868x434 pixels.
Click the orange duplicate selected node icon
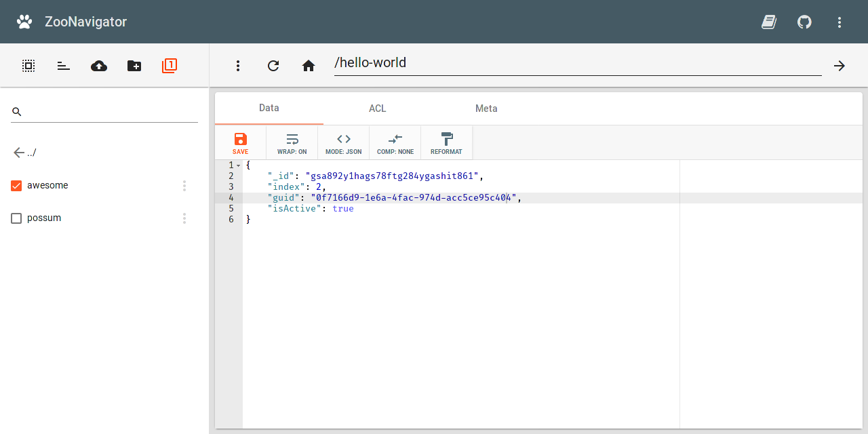[170, 66]
